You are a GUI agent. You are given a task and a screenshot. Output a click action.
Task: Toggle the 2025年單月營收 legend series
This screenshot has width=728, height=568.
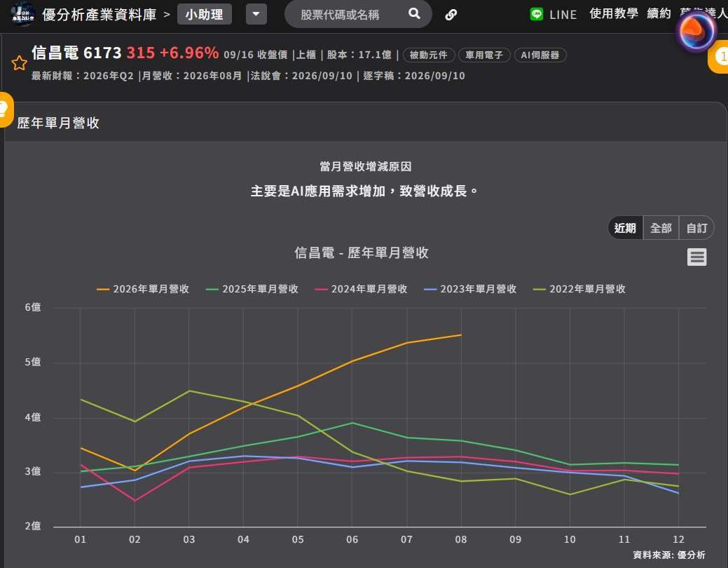[x=252, y=289]
